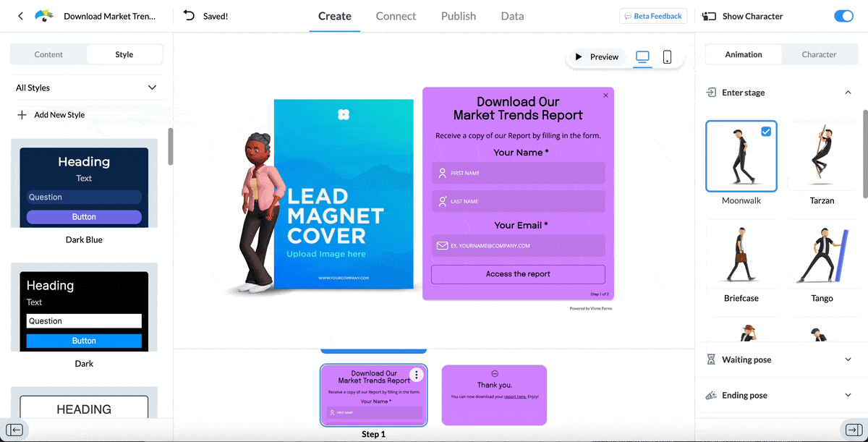Open the All Styles dropdown
The width and height of the screenshot is (868, 442).
pos(85,88)
